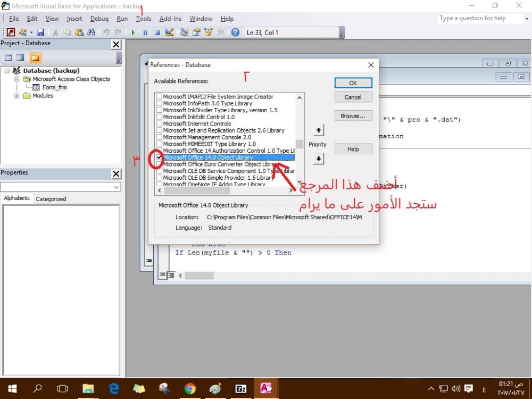
Task: Open the Tools menu
Action: pos(144,19)
